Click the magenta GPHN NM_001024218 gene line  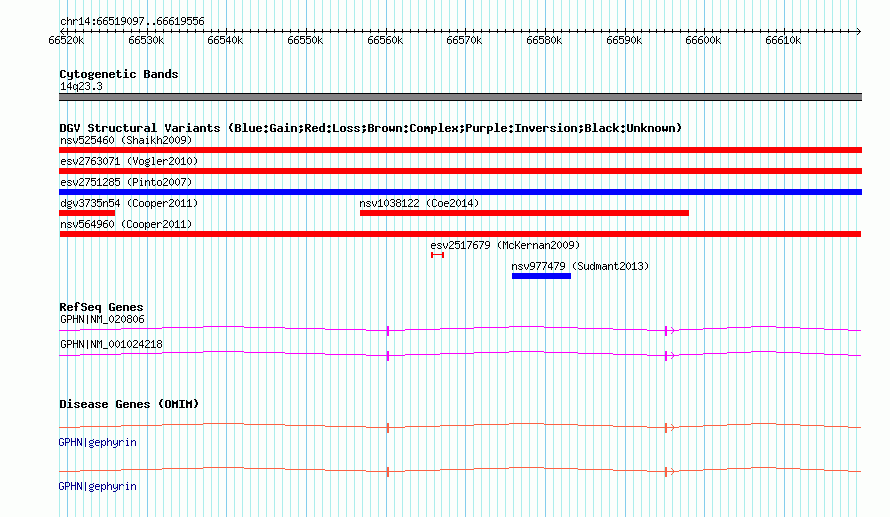pos(460,354)
